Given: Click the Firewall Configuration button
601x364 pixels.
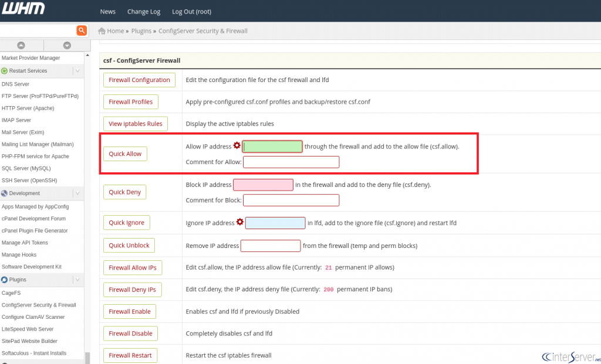Looking at the screenshot, I should [139, 80].
